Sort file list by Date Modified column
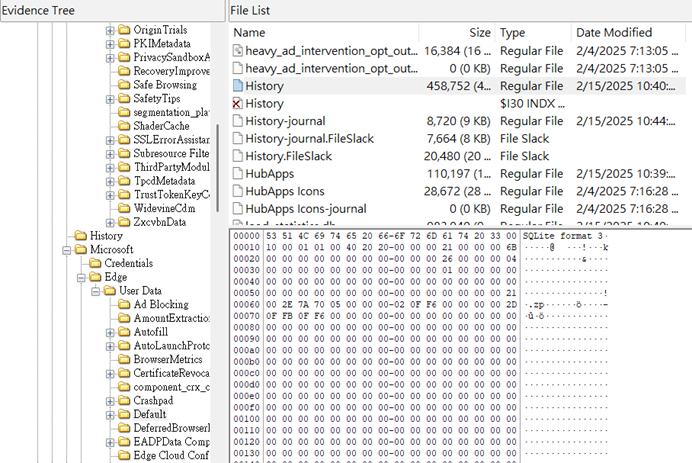The width and height of the screenshot is (692, 463). 629,33
